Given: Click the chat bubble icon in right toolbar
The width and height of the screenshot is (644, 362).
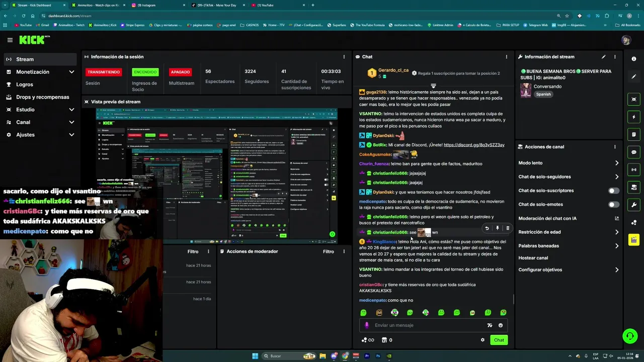Looking at the screenshot, I should pos(634,152).
